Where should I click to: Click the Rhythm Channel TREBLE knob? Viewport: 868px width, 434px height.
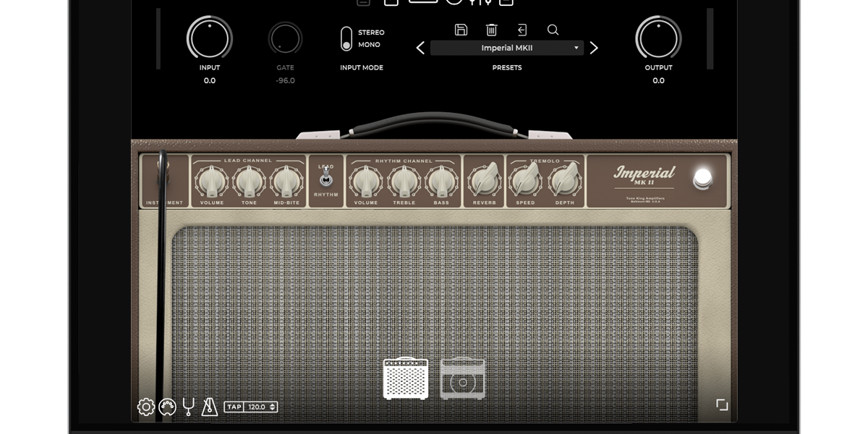pos(404,181)
